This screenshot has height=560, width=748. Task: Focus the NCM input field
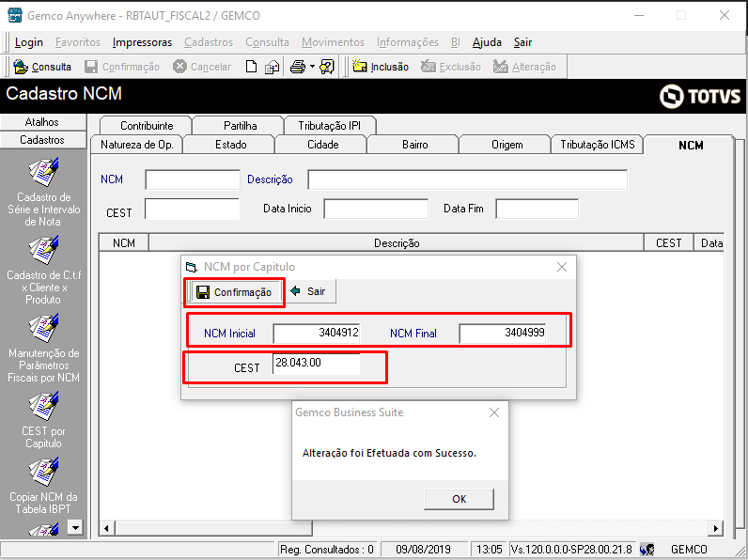193,179
